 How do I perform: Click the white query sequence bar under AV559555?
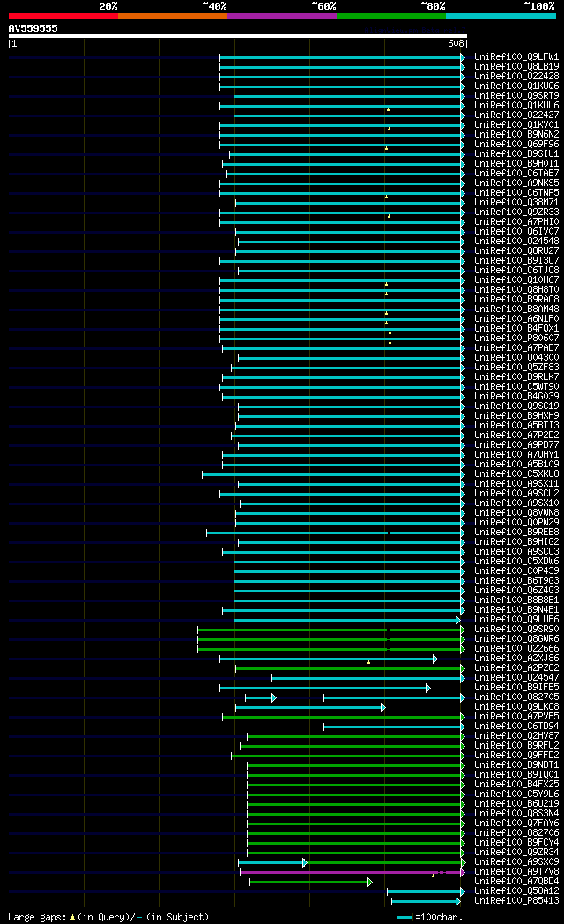(x=238, y=36)
